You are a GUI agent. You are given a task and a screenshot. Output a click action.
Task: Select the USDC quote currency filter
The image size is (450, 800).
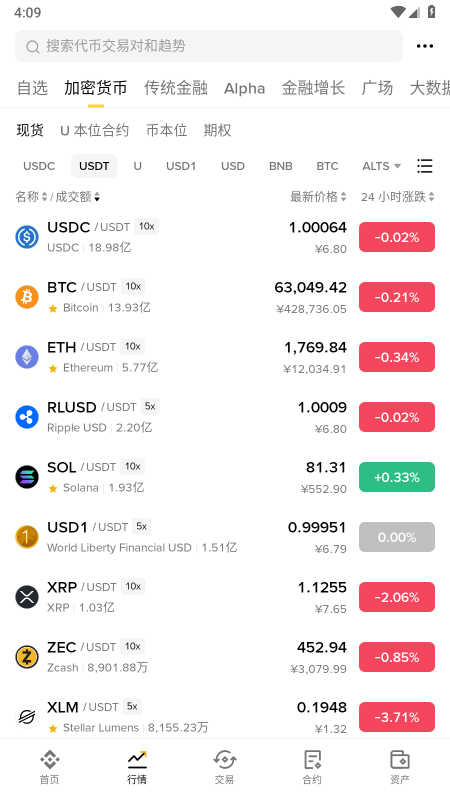click(x=39, y=166)
